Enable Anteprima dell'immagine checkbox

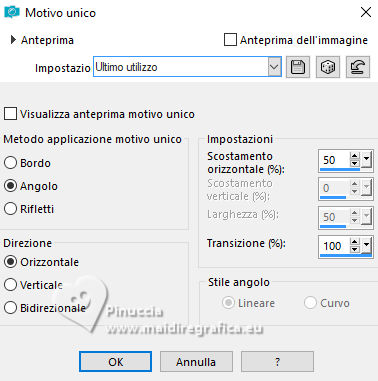230,40
